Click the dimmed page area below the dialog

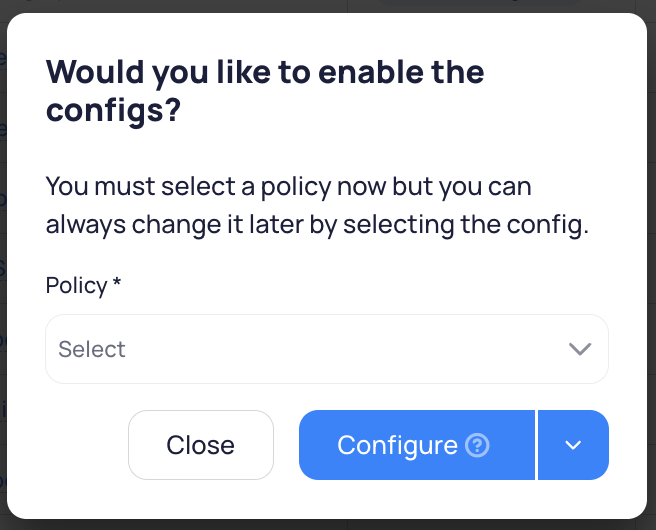(x=328, y=525)
